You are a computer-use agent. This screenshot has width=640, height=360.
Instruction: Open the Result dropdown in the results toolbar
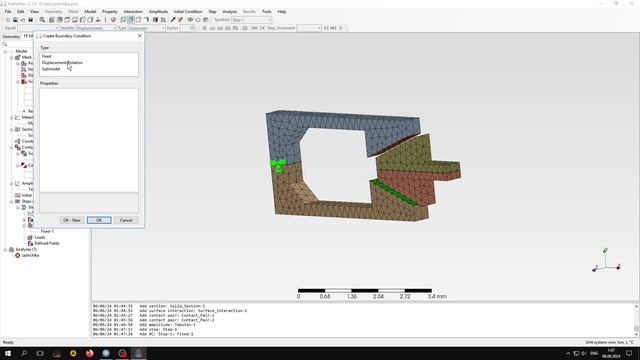point(38,28)
